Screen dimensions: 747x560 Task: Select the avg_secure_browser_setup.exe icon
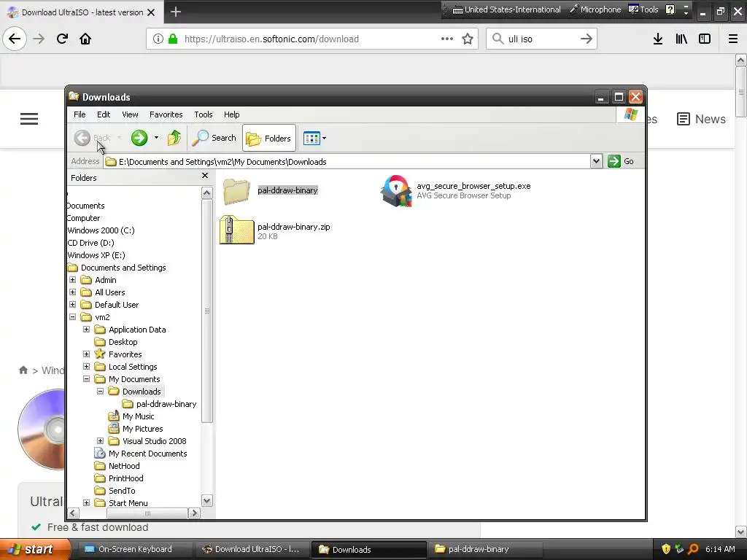pyautogui.click(x=396, y=191)
